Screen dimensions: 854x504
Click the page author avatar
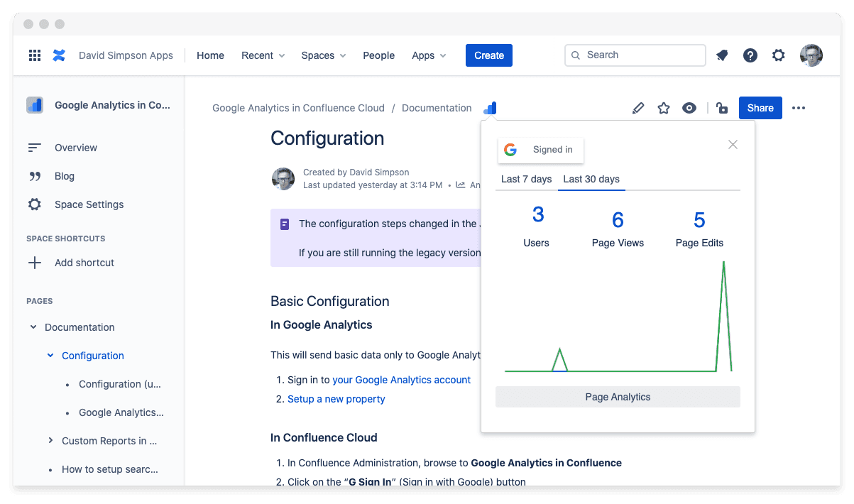point(283,179)
